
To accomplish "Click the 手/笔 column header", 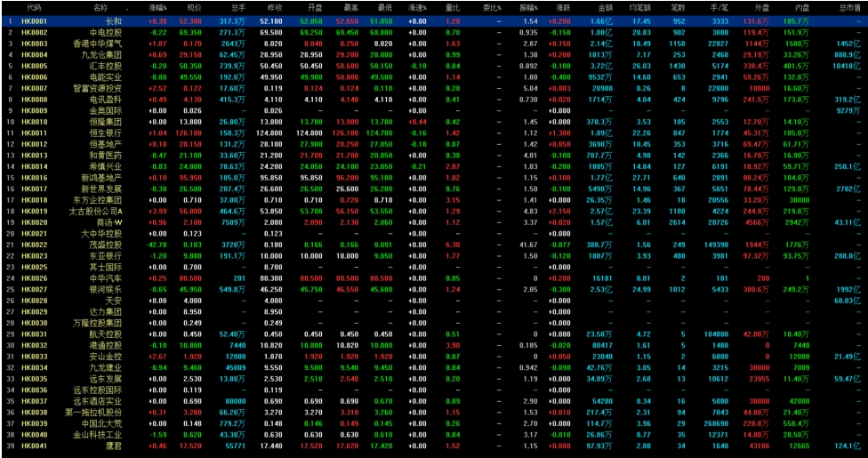I will pos(719,8).
